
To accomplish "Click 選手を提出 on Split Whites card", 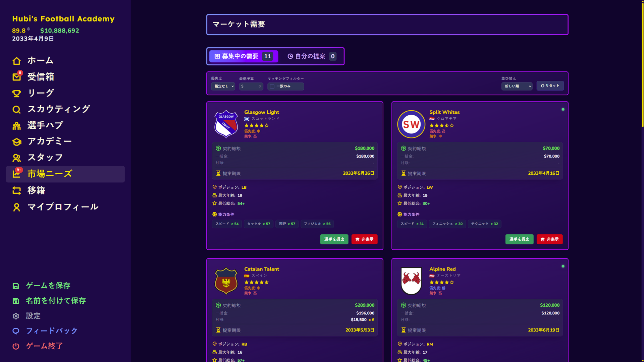I will [519, 239].
